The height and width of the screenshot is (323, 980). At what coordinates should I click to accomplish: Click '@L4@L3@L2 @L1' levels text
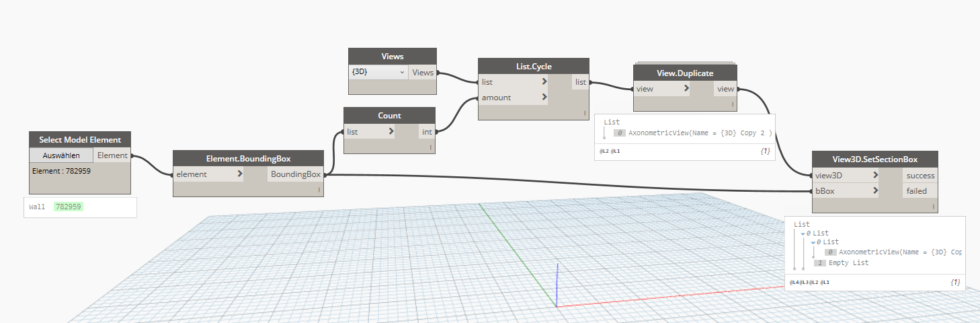(809, 282)
